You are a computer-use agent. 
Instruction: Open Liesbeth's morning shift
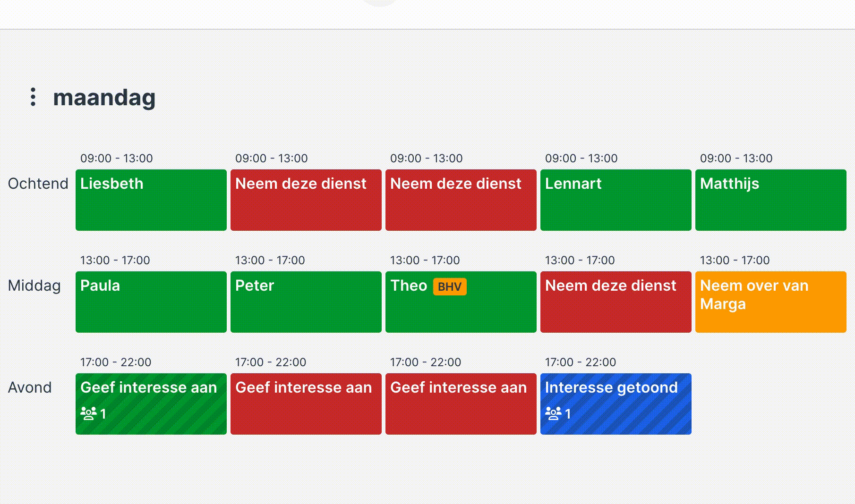coord(151,200)
